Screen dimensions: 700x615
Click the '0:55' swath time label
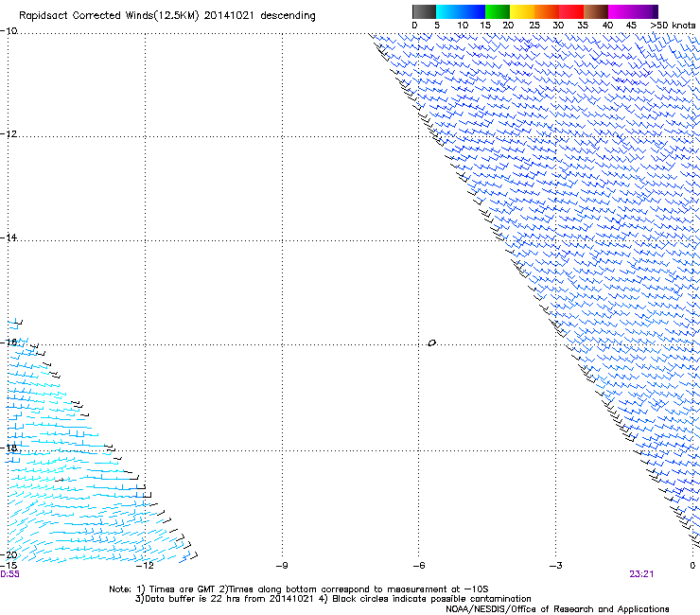point(9,574)
